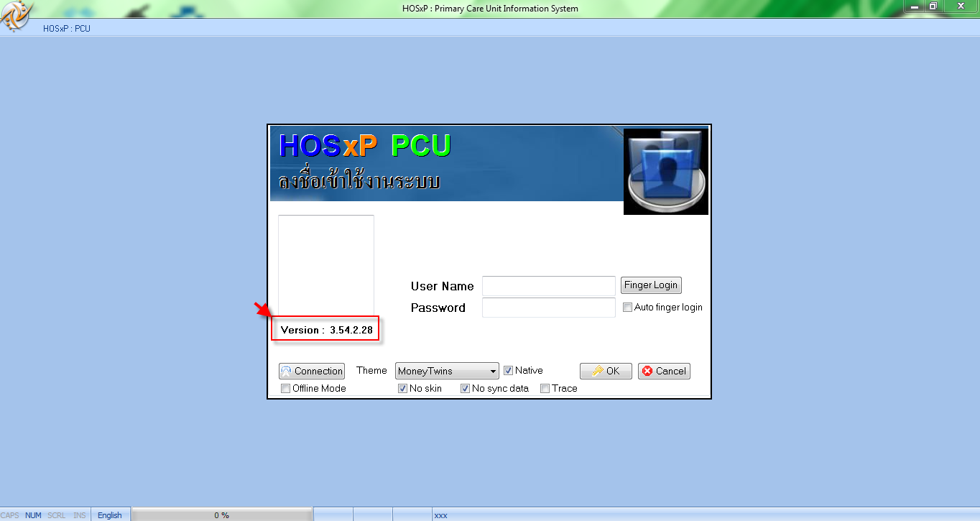
Task: Click the HOSxP logo in the top-left corner
Action: [16, 14]
